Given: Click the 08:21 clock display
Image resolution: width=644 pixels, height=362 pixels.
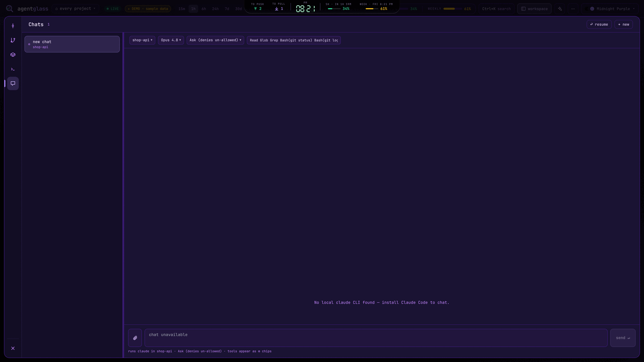Looking at the screenshot, I should pos(306,8).
